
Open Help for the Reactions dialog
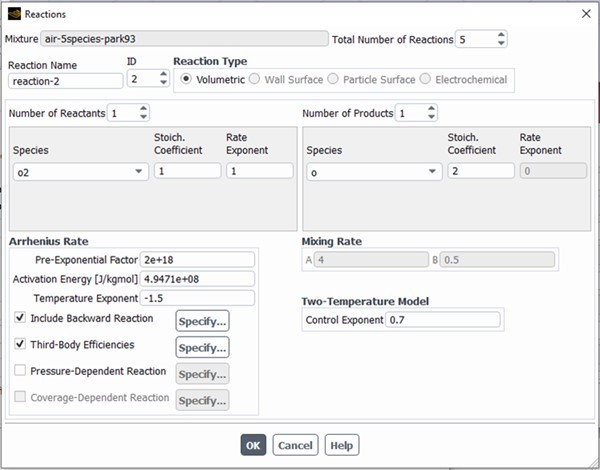click(x=341, y=445)
